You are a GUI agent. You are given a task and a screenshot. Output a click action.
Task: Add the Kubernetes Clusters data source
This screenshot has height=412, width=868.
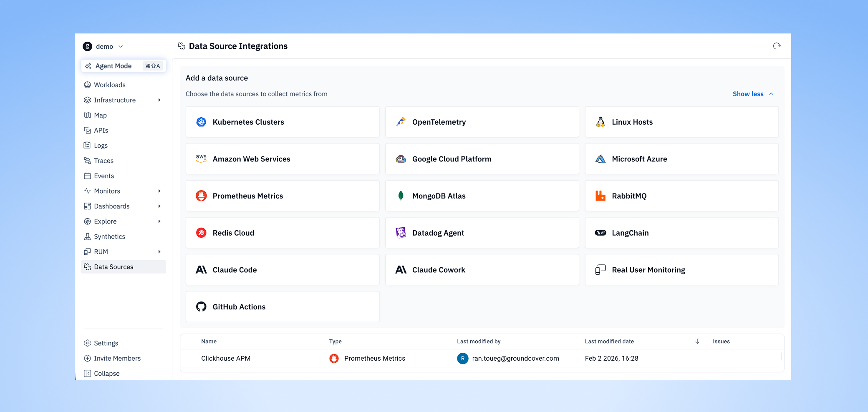click(283, 122)
